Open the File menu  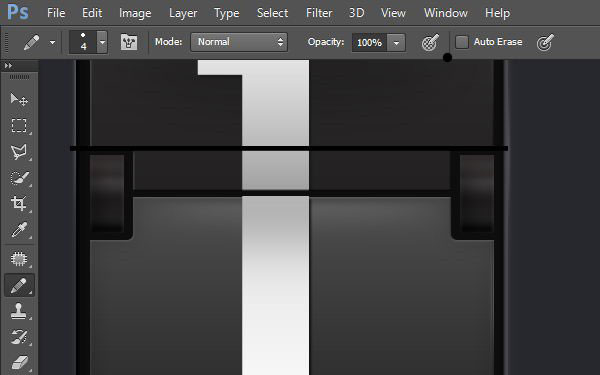coord(56,13)
